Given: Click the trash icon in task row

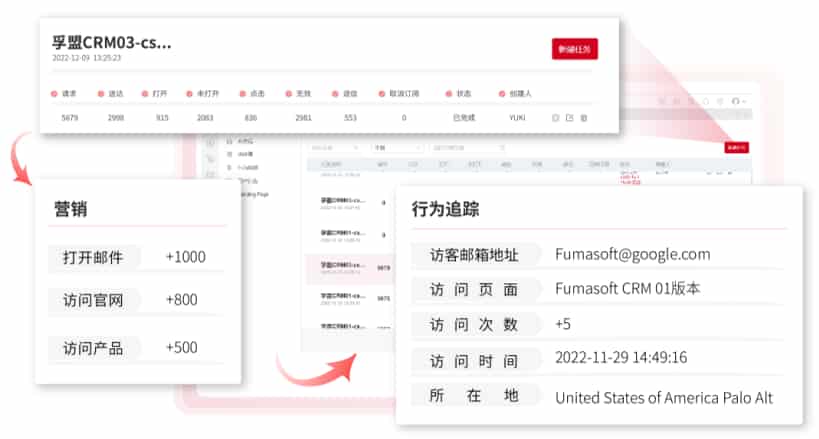Looking at the screenshot, I should pos(584,118).
